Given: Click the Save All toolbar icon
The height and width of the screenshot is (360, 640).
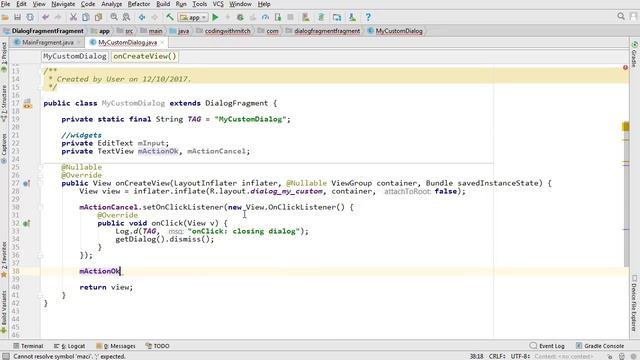Looking at the screenshot, I should [18, 18].
